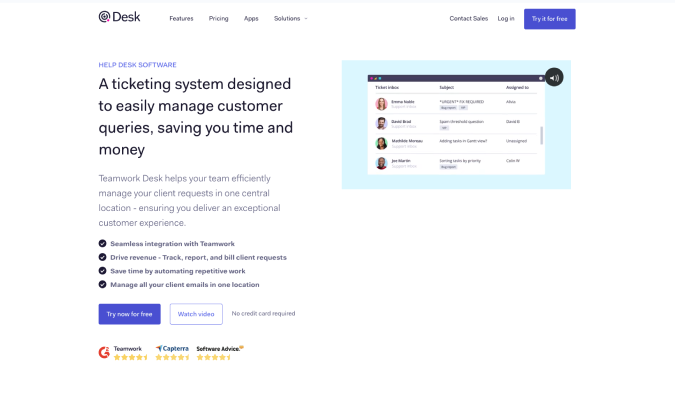Click Emma Noble's avatar in ticket inbox
This screenshot has height=394, width=675.
[x=381, y=104]
